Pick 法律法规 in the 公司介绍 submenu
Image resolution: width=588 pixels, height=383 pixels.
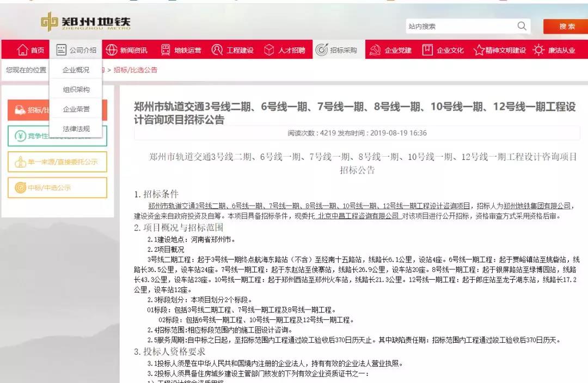click(x=76, y=129)
